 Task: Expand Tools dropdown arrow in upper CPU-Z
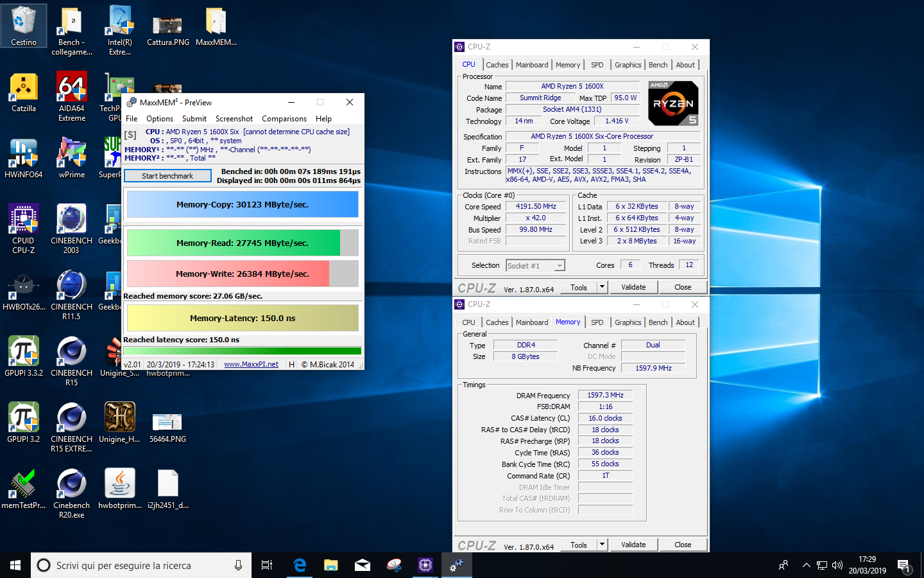[602, 287]
